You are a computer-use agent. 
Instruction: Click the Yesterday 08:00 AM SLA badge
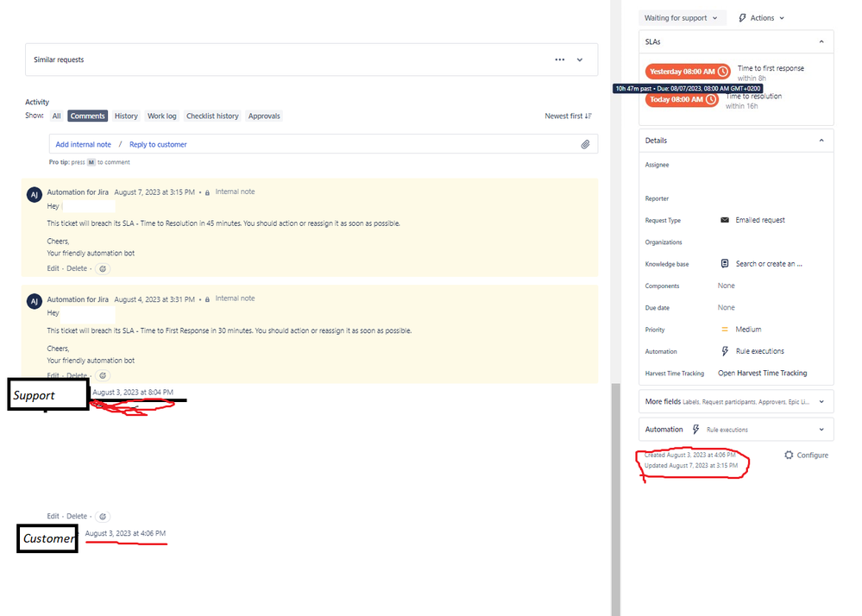click(688, 72)
